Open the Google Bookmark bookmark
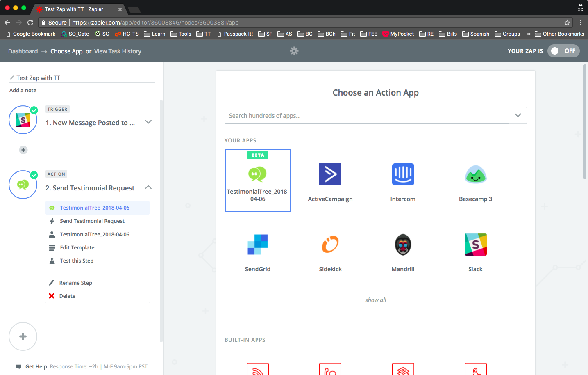 pos(31,34)
